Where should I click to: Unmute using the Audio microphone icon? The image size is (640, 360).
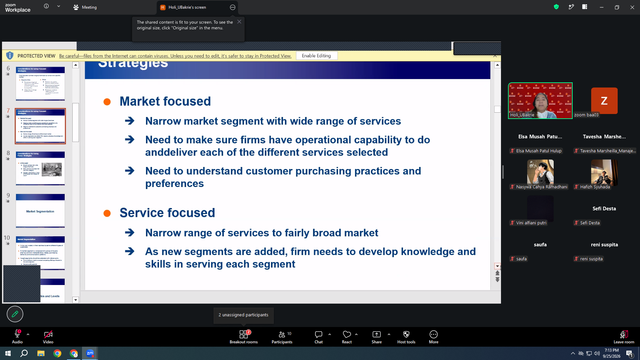(17, 334)
